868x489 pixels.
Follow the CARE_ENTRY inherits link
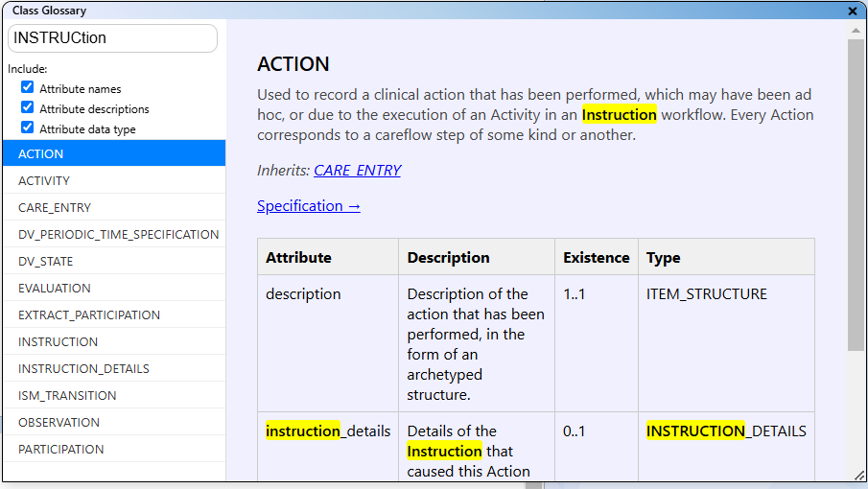tap(357, 171)
